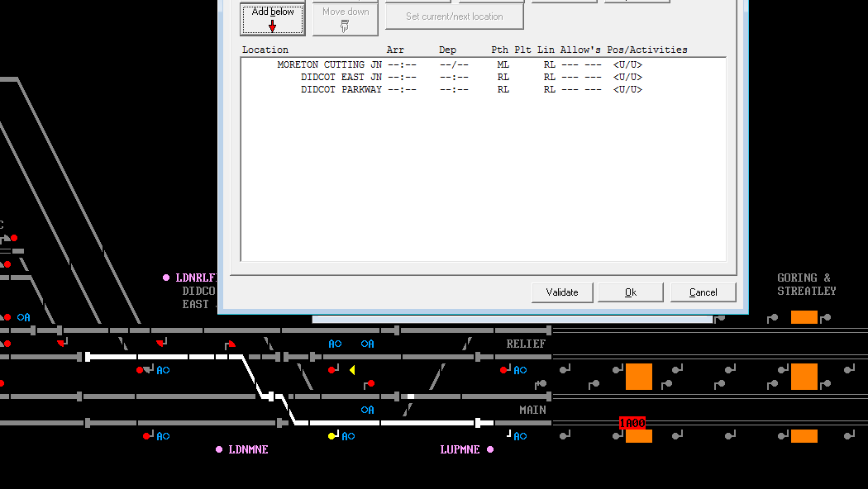Click the yellow triangle marker on the track diagram
The image size is (868, 489).
coord(352,369)
